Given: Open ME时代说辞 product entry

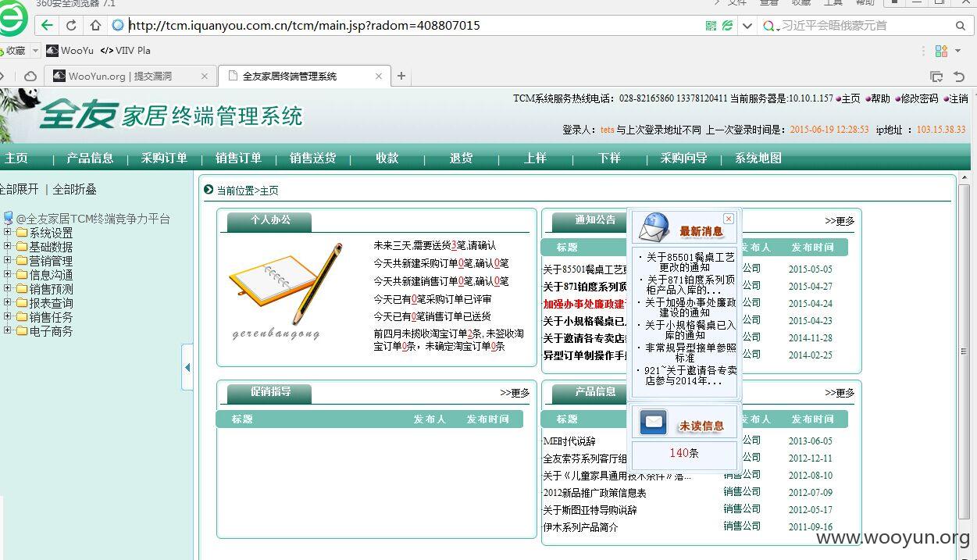Looking at the screenshot, I should pyautogui.click(x=569, y=441).
